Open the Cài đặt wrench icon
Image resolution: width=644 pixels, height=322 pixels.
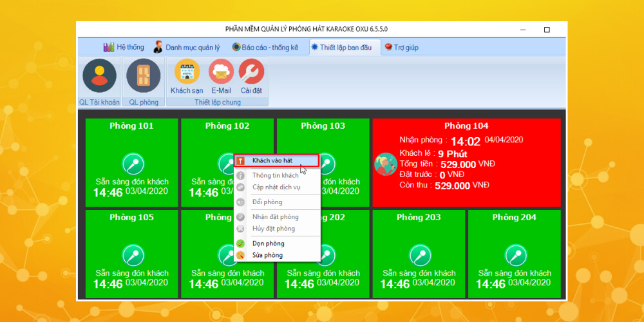251,71
